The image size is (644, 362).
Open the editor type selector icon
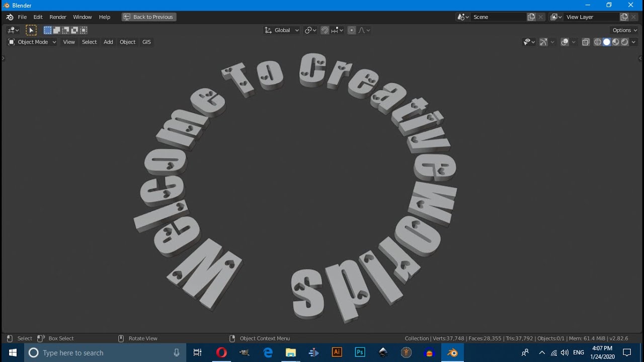[x=13, y=30]
